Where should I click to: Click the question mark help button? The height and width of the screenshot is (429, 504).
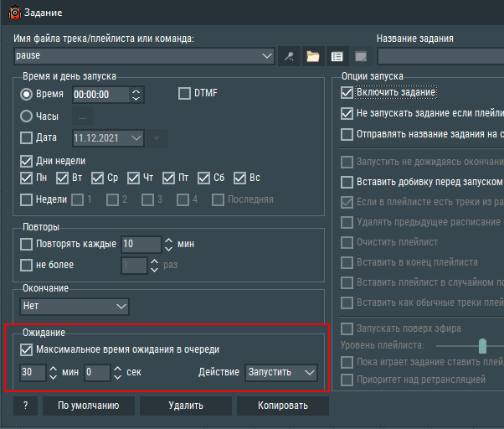(x=25, y=406)
